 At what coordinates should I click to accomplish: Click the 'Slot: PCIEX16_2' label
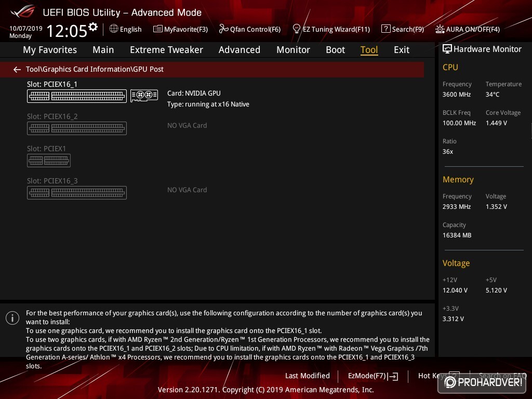tap(52, 116)
